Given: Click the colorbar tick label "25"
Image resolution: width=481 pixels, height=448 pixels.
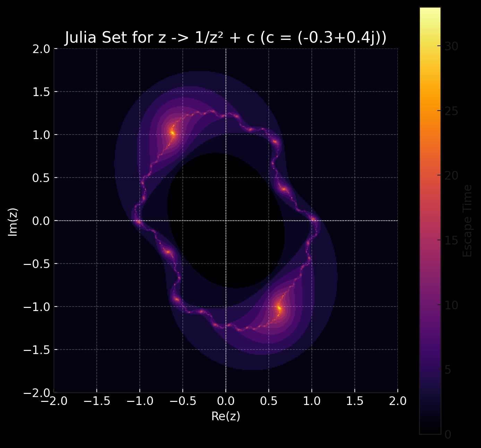Looking at the screenshot, I should tap(451, 111).
